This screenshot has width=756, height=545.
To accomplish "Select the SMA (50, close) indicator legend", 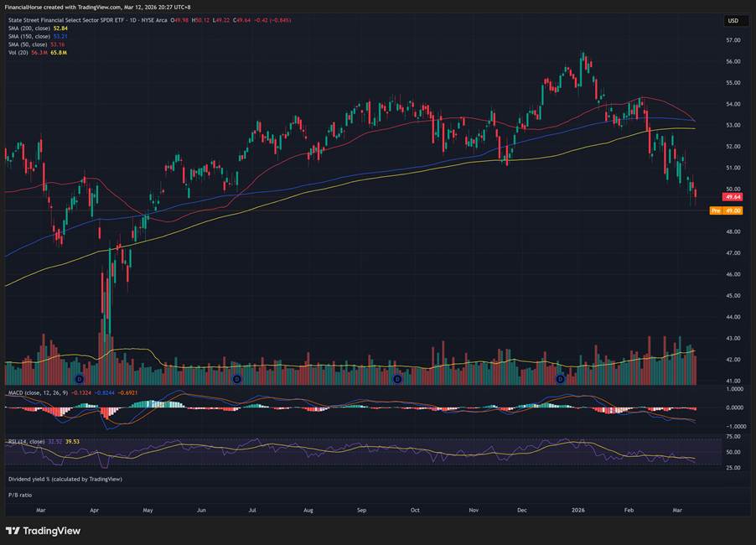I will click(28, 44).
